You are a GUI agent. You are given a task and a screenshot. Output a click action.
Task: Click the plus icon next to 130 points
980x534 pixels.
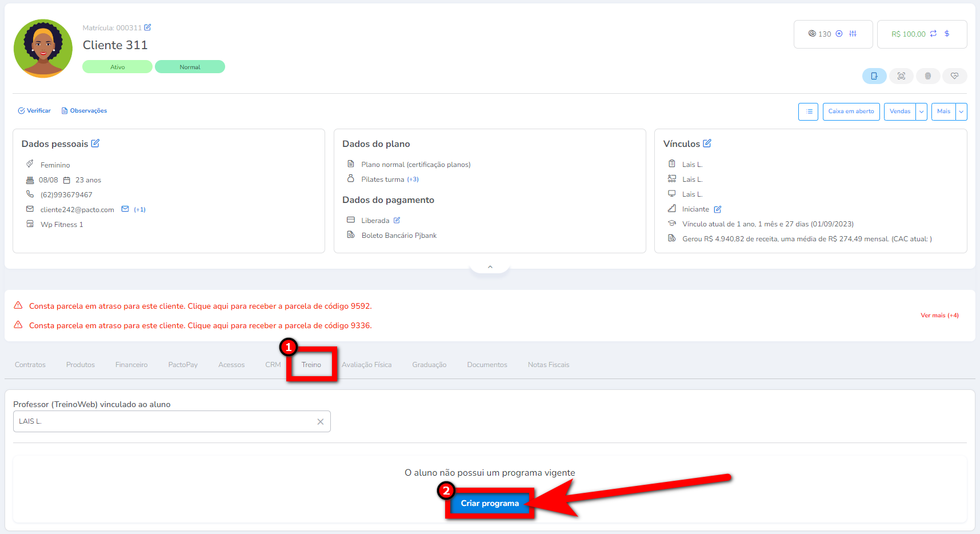click(839, 34)
